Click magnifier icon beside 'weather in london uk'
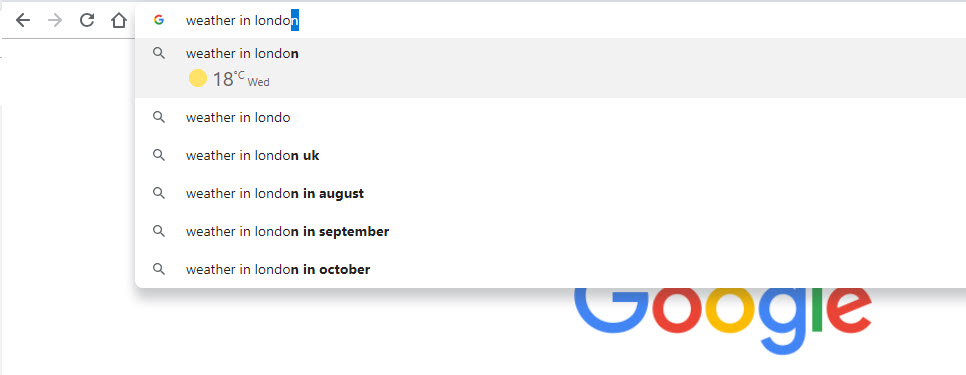Viewport: 966px width, 375px height. click(x=159, y=155)
